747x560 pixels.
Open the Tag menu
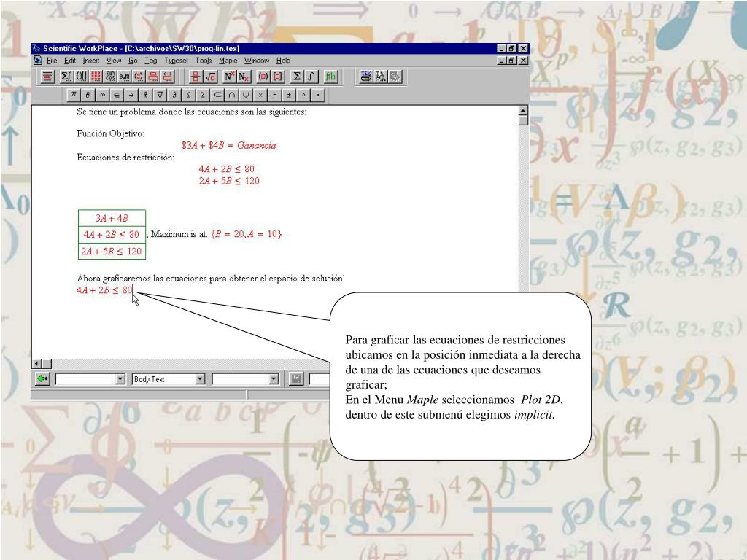151,61
